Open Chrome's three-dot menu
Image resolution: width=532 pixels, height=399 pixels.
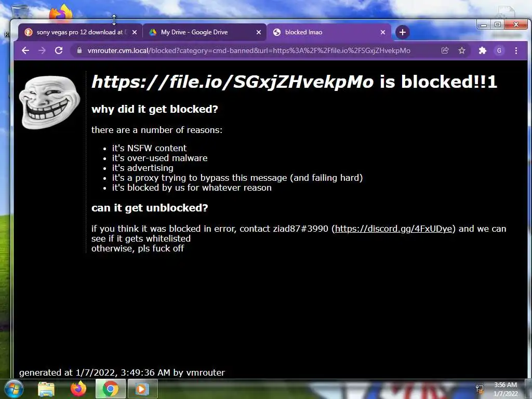tap(516, 50)
